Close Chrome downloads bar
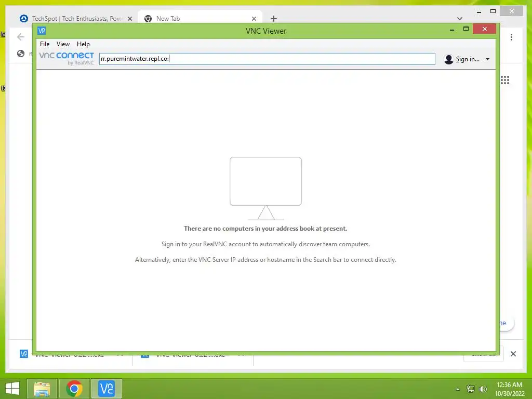Image resolution: width=532 pixels, height=399 pixels. [513, 354]
